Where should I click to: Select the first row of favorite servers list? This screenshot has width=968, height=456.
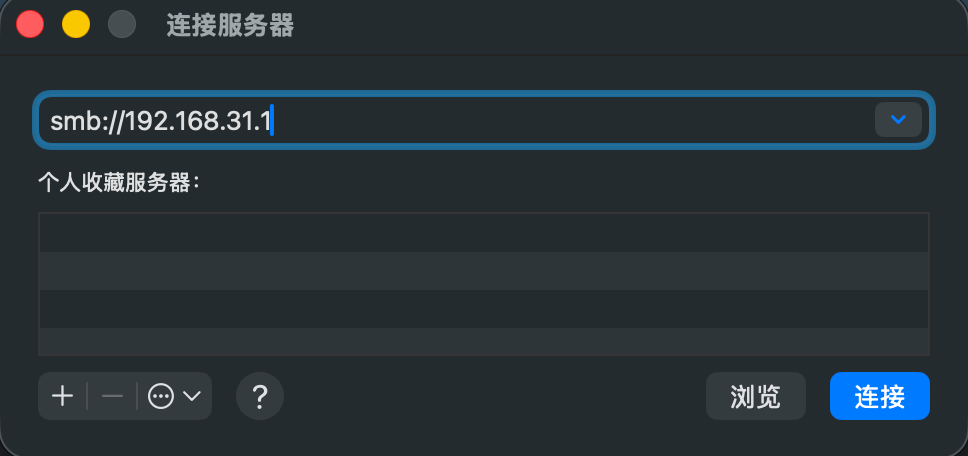pyautogui.click(x=484, y=233)
